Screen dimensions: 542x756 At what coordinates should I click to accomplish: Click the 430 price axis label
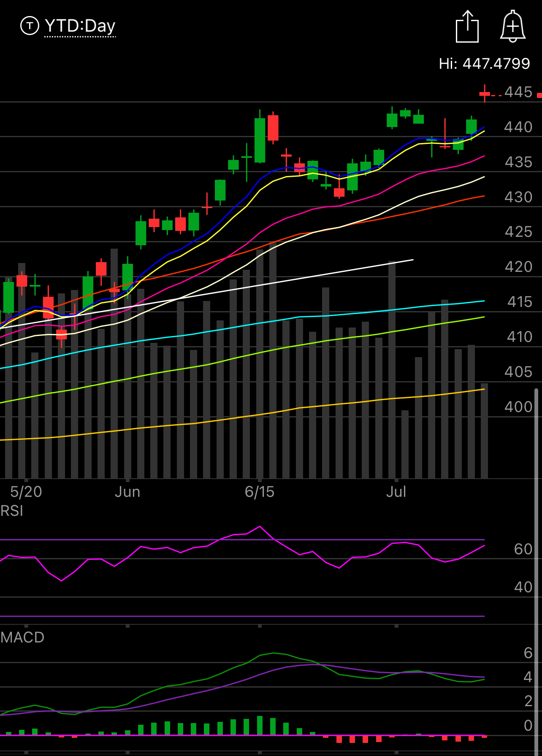[x=518, y=197]
